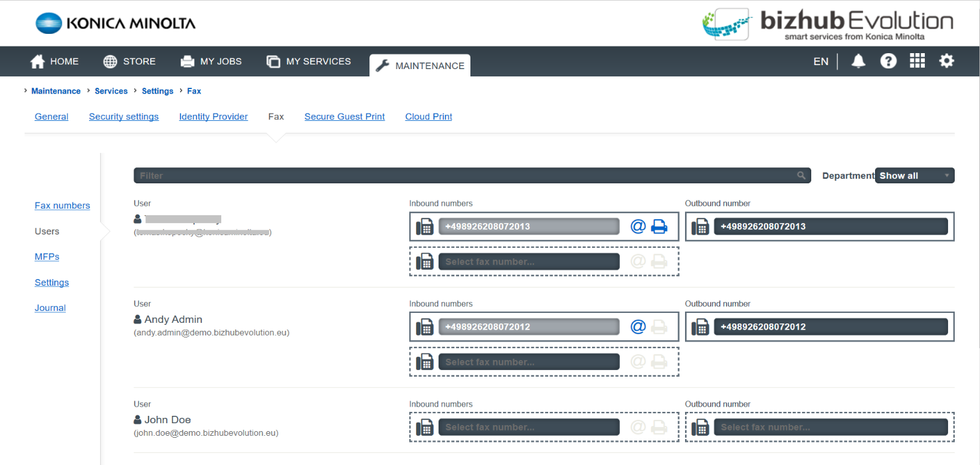Click fax icon beside inbound +498926208072013

pyautogui.click(x=425, y=227)
